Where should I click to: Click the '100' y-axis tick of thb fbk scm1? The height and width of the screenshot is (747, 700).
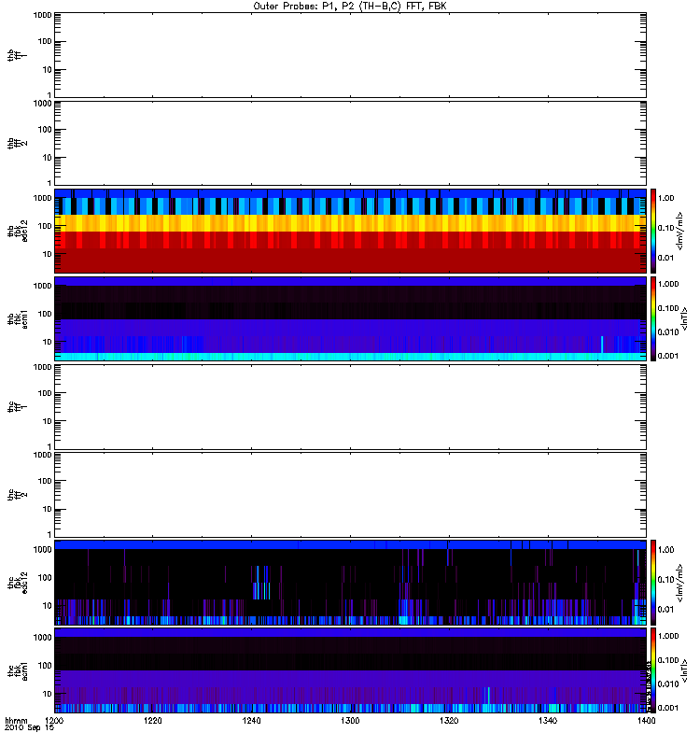(x=45, y=314)
